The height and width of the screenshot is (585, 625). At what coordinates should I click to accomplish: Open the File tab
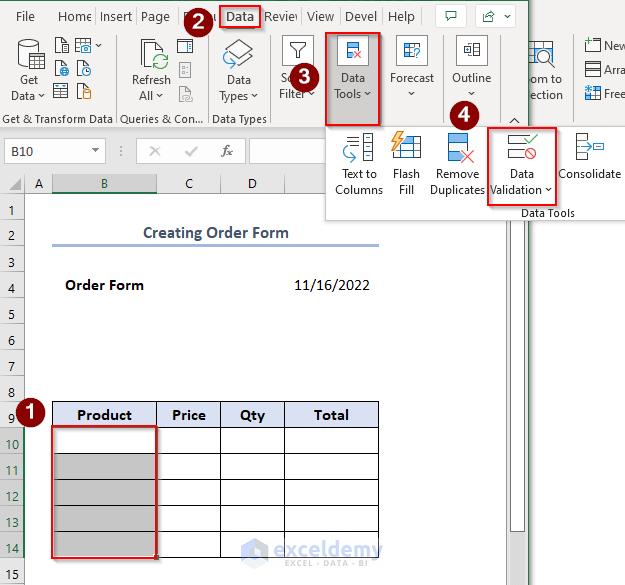pos(25,17)
